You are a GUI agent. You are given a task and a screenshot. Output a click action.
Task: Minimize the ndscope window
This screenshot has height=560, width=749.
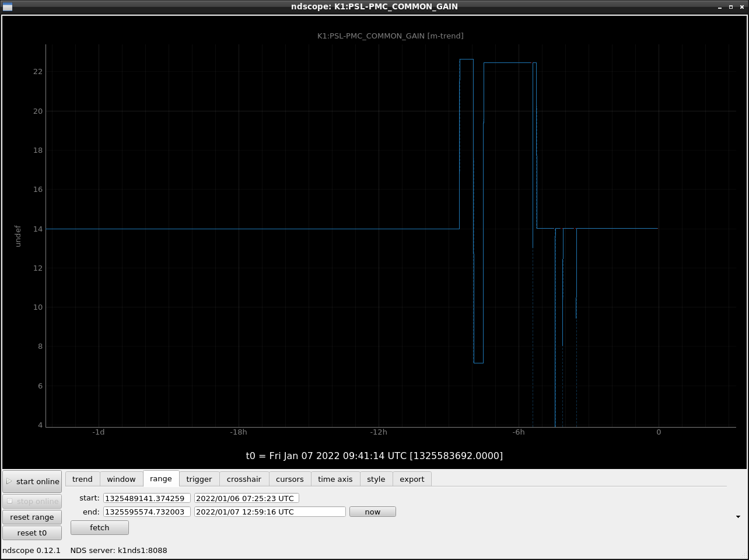(720, 7)
